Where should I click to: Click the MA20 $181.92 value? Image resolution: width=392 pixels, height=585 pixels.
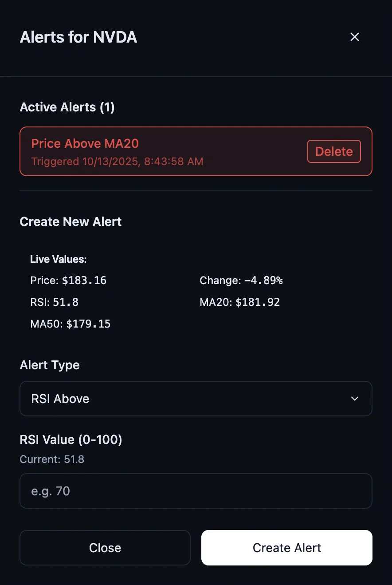click(257, 302)
